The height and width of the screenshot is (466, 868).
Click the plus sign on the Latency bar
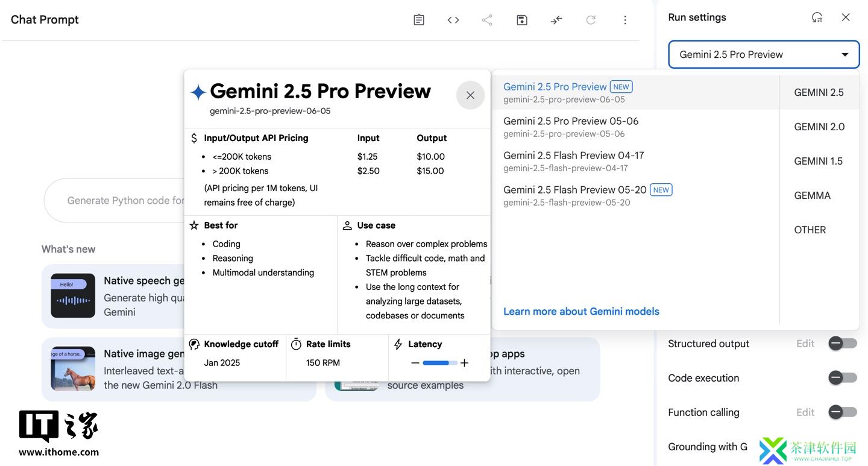tap(464, 363)
